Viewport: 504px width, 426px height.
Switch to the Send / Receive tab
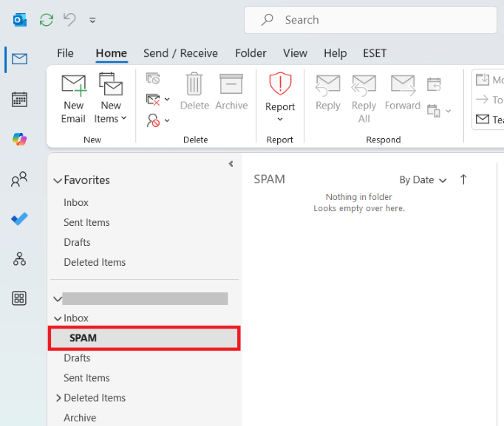coord(180,53)
